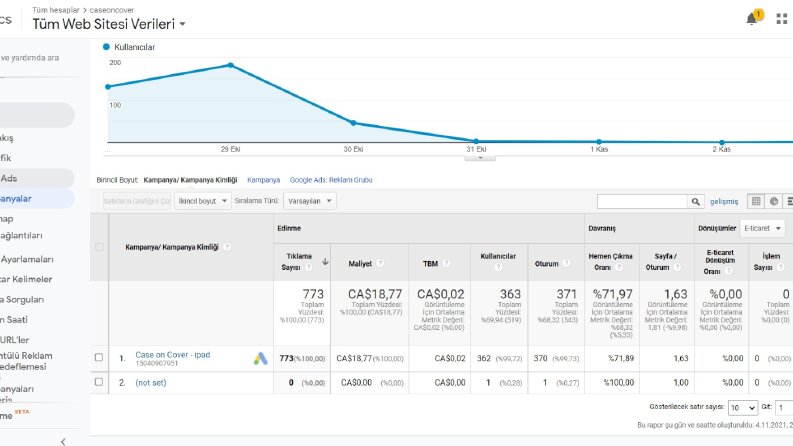Click the 31 Eki data point on chart
Viewport: 793px width, 446px height.
476,141
